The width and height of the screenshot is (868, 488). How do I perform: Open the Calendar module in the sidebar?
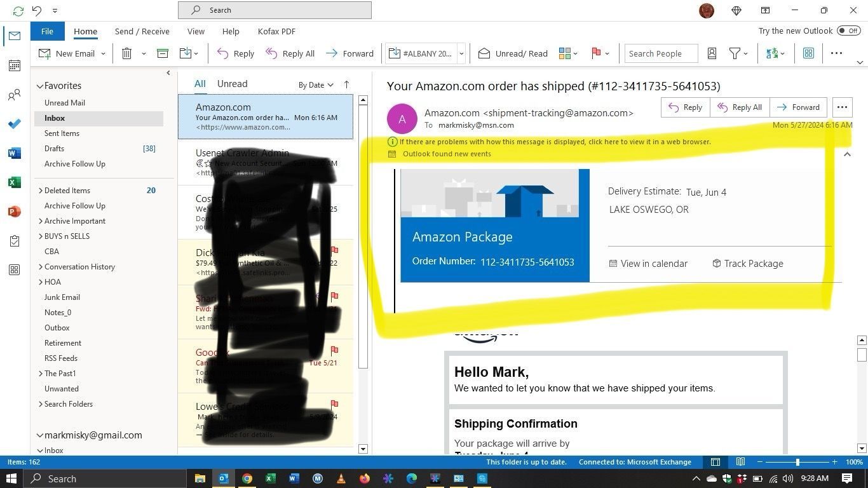[x=15, y=65]
